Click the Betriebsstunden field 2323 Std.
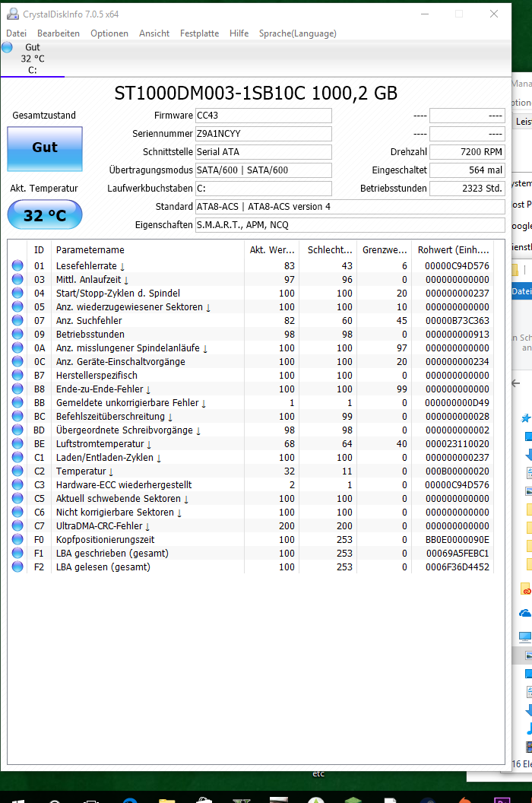Screen dimensions: 532x803 point(467,189)
